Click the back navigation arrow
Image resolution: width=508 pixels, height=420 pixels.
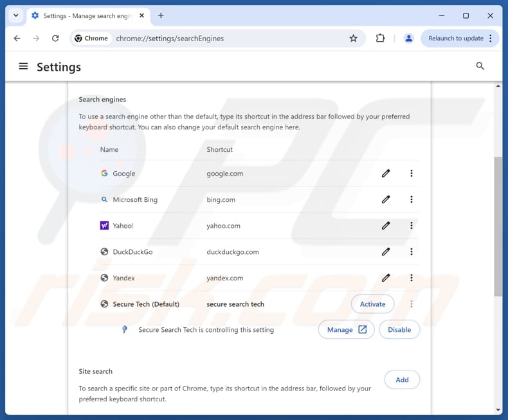point(17,38)
